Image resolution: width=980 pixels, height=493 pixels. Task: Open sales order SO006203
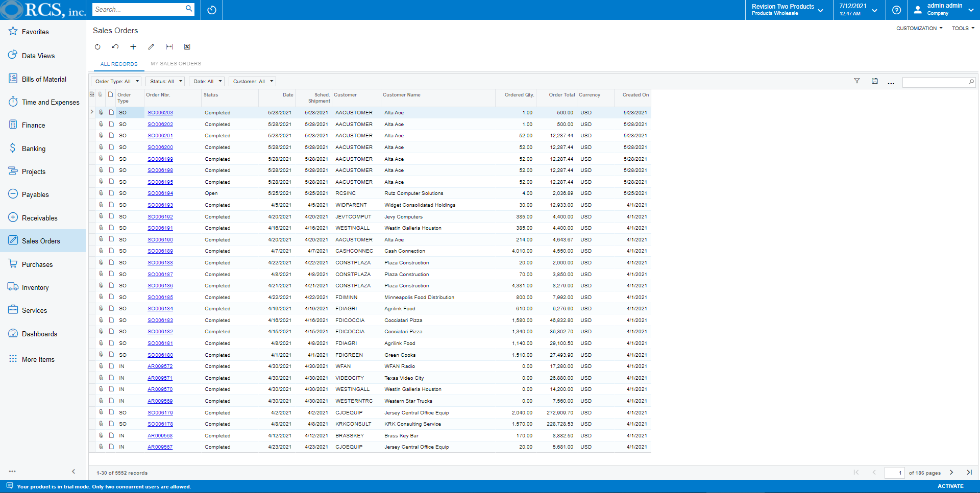(x=160, y=113)
